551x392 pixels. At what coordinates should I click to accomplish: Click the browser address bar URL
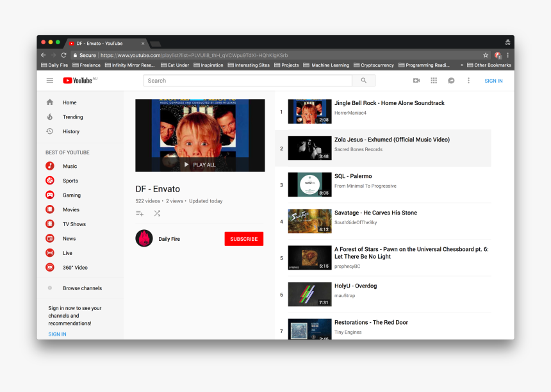194,55
